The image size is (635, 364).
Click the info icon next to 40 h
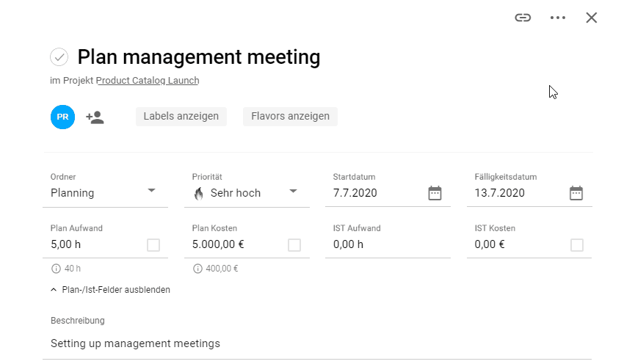click(x=56, y=269)
